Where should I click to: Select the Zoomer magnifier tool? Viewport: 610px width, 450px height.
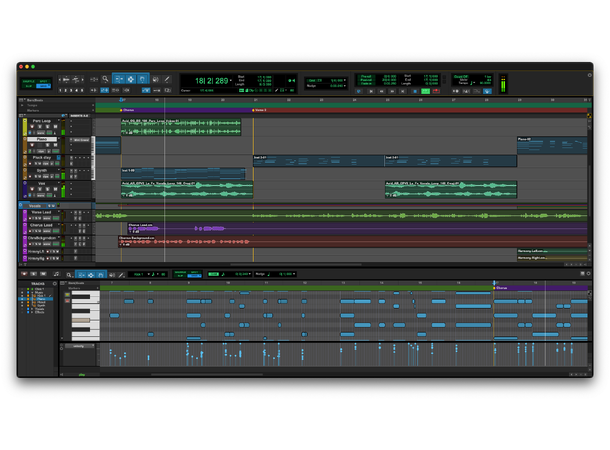105,79
